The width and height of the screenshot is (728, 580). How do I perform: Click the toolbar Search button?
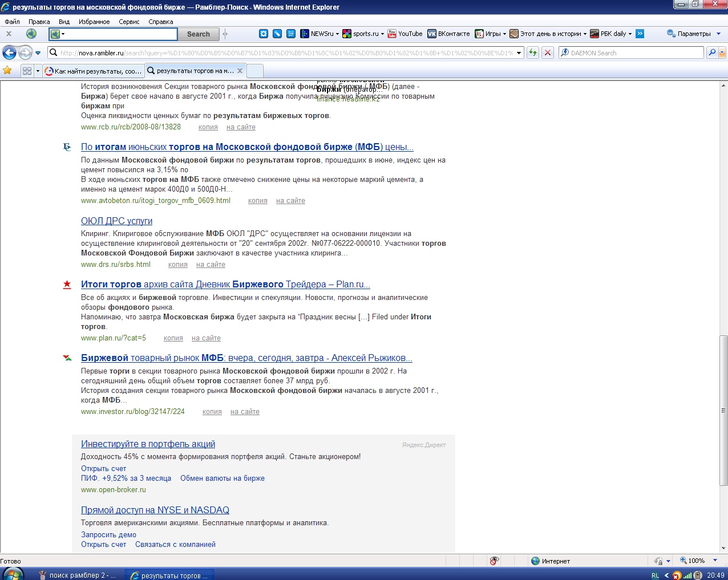[x=199, y=34]
